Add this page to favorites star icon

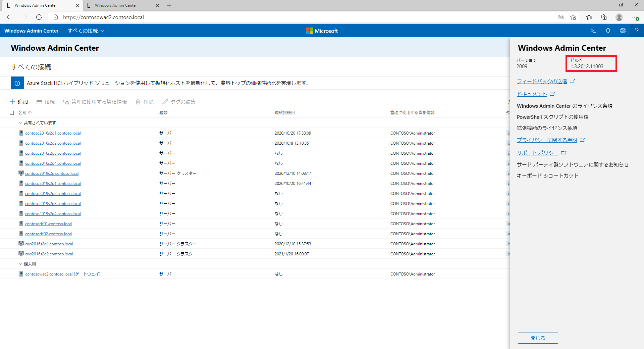point(573,17)
